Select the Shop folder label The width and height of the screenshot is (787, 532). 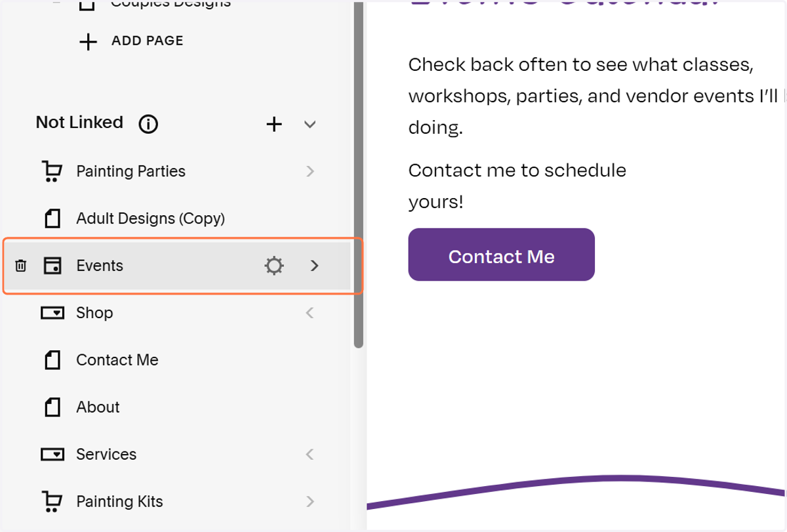pos(94,313)
